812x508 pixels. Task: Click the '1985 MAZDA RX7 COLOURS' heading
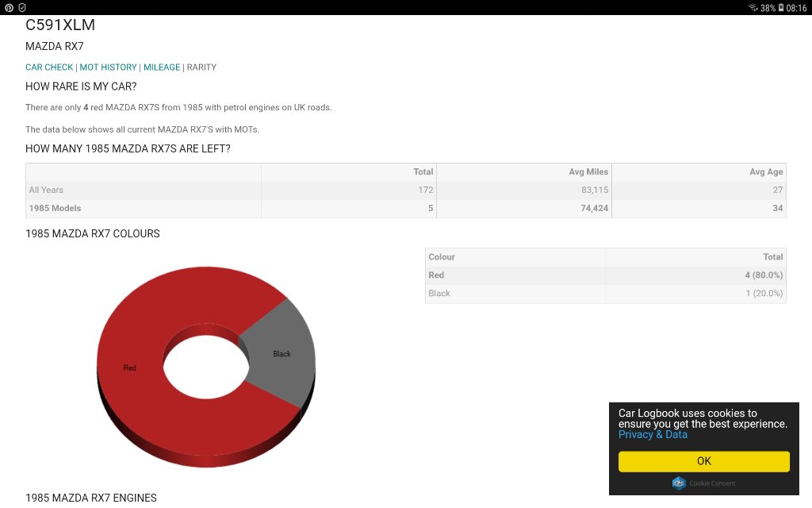click(93, 234)
